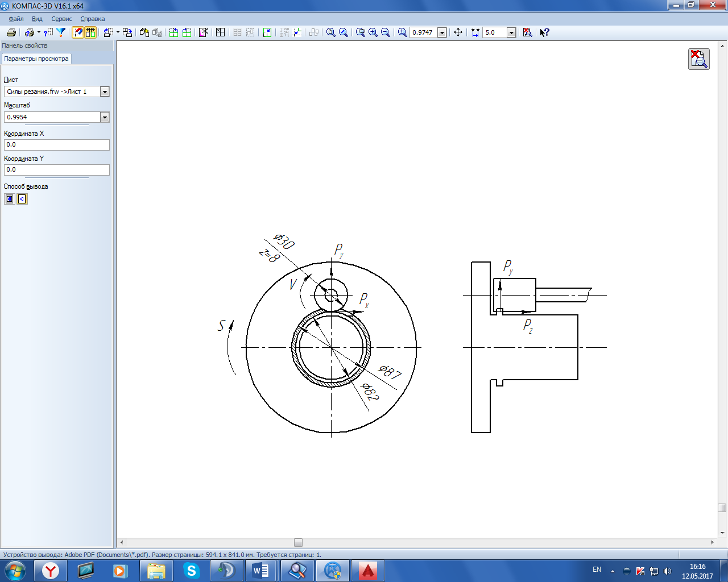Image resolution: width=728 pixels, height=582 pixels.
Task: Open the Сервис menu
Action: (61, 19)
